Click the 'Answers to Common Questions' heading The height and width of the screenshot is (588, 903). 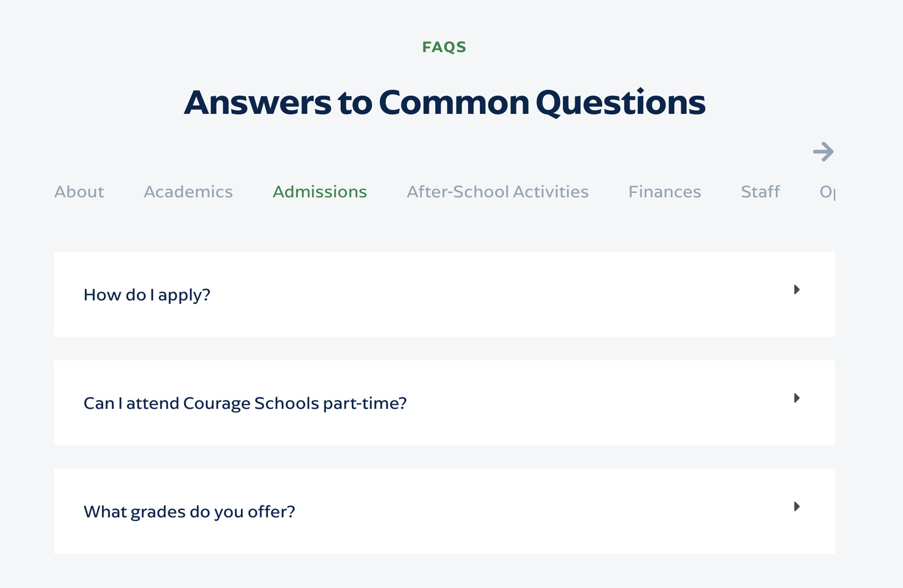[444, 102]
